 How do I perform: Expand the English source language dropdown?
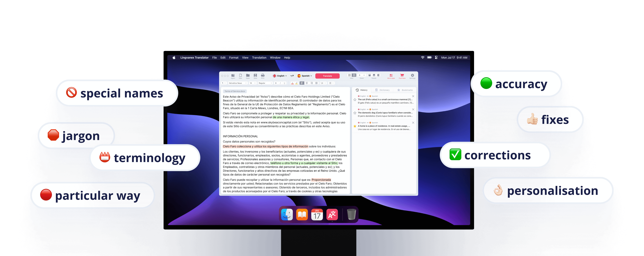tap(280, 76)
